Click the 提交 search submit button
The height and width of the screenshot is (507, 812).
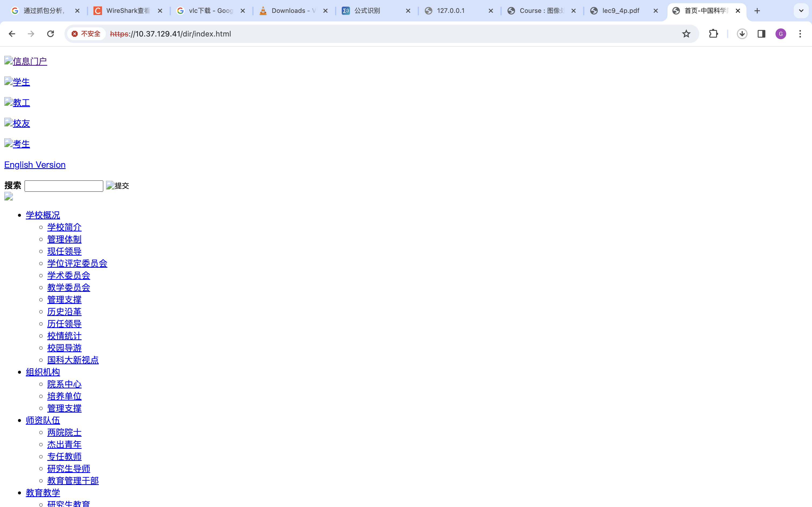coord(118,185)
